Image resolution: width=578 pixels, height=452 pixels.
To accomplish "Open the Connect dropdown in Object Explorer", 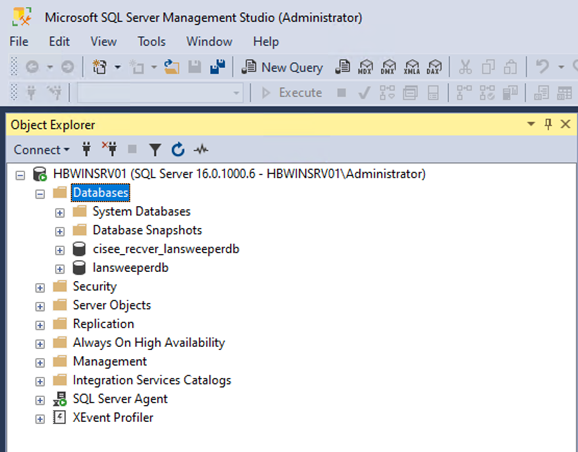I will pos(41,150).
